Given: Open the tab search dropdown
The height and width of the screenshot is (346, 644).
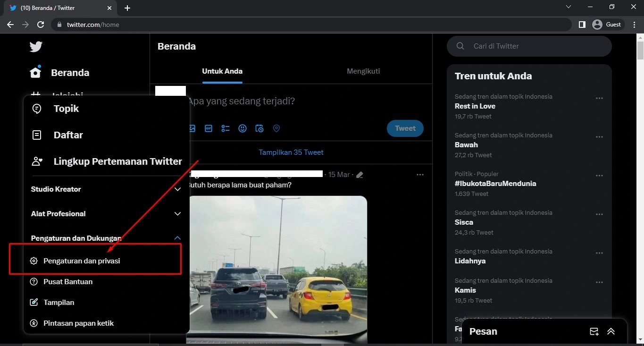Looking at the screenshot, I should (569, 7).
